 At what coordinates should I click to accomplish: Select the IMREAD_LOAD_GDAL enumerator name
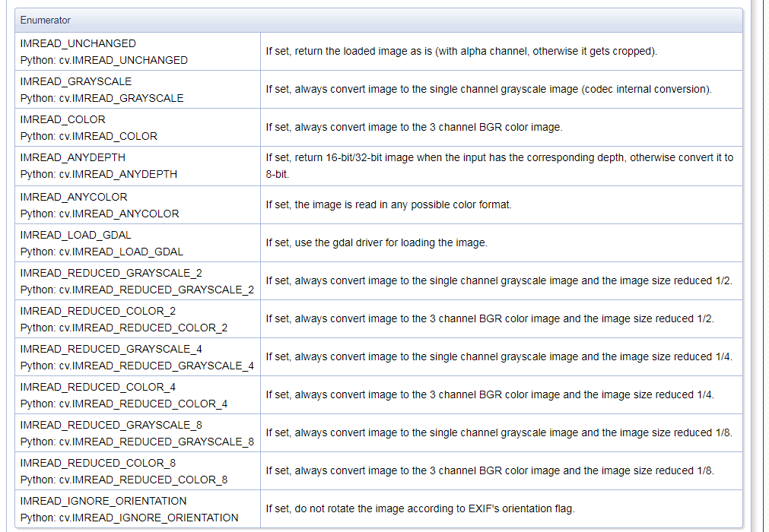(75, 235)
